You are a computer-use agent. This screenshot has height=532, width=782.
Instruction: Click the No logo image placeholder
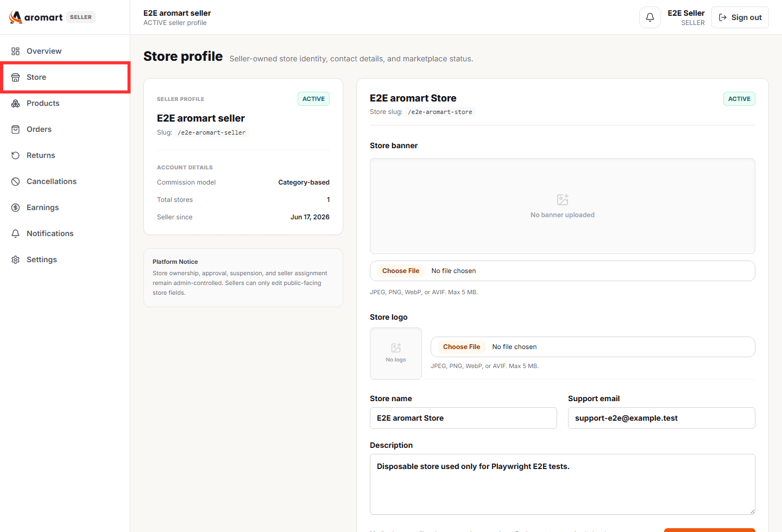(396, 353)
